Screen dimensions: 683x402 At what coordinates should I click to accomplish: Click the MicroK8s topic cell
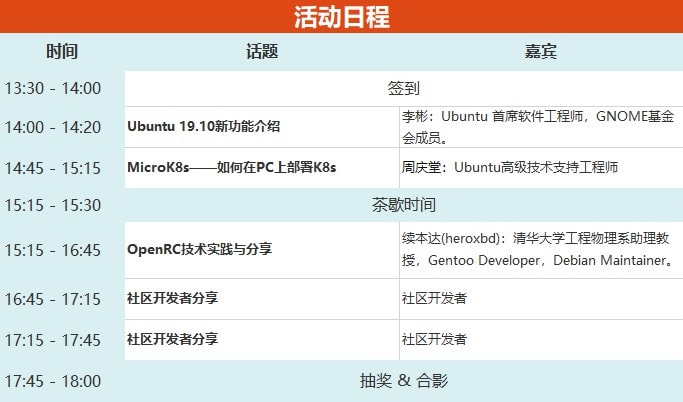coord(262,168)
